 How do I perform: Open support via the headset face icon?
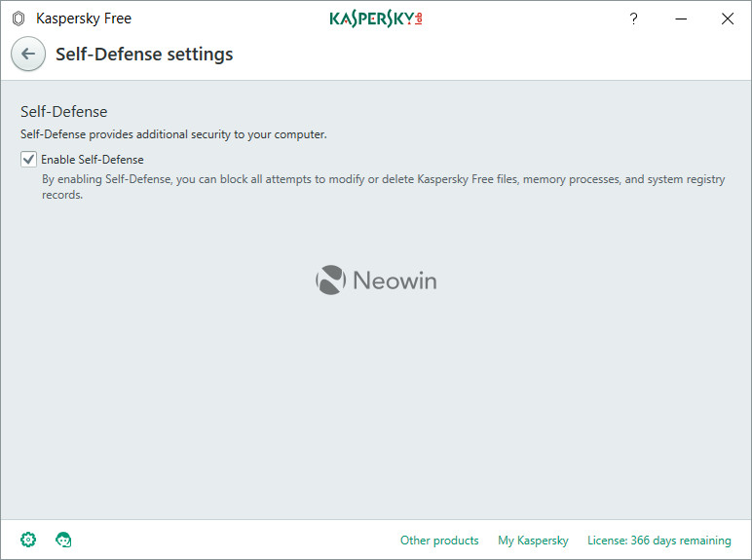(63, 540)
